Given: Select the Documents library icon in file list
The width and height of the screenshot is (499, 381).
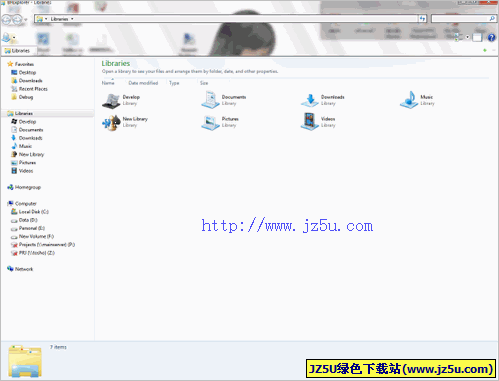Looking at the screenshot, I should click(210, 100).
